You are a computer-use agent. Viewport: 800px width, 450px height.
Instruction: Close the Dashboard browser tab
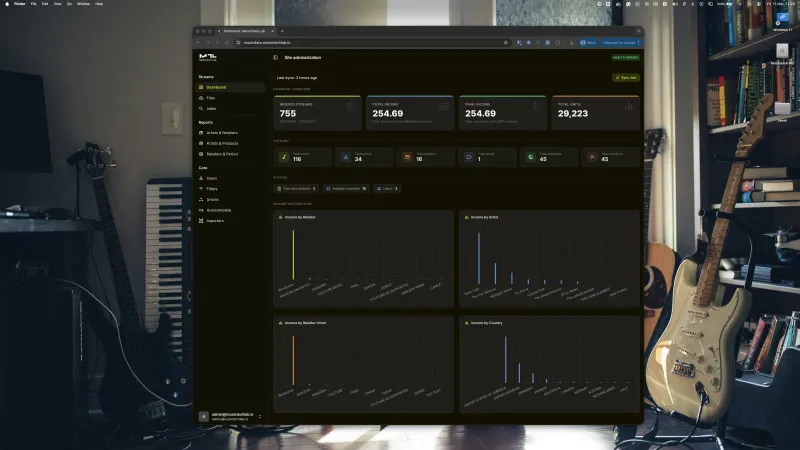click(272, 31)
